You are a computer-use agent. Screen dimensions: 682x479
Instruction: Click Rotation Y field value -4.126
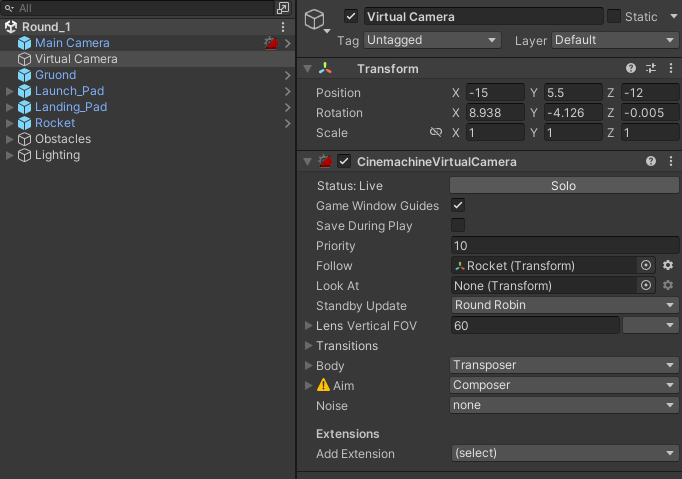pyautogui.click(x=573, y=113)
